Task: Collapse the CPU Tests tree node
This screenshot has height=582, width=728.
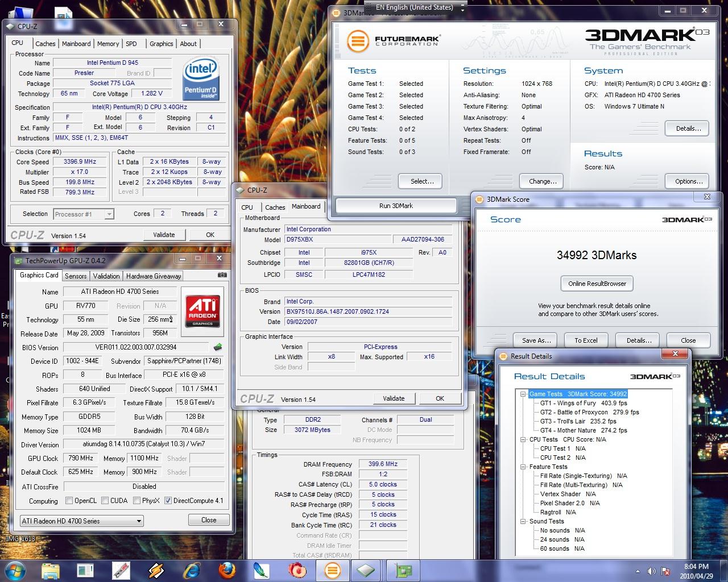Action: 523,439
